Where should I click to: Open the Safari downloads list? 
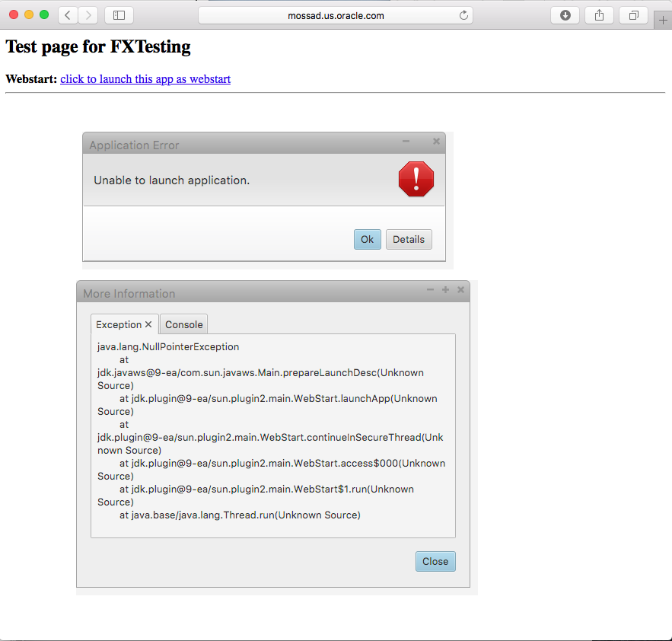[565, 15]
